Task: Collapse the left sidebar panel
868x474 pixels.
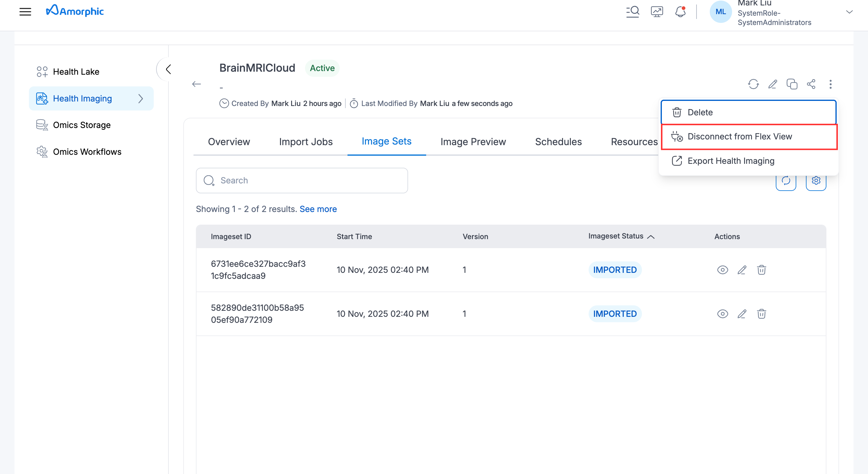Action: point(168,69)
